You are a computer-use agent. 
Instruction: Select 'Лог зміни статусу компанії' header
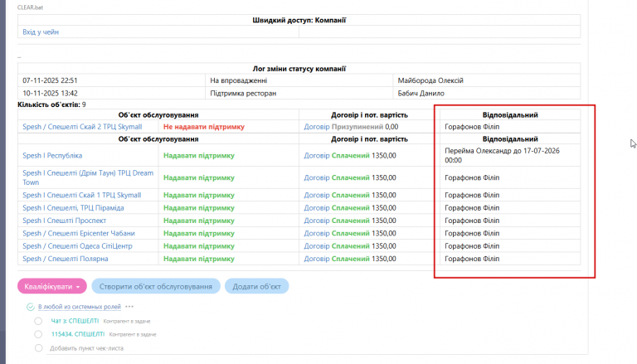click(299, 69)
